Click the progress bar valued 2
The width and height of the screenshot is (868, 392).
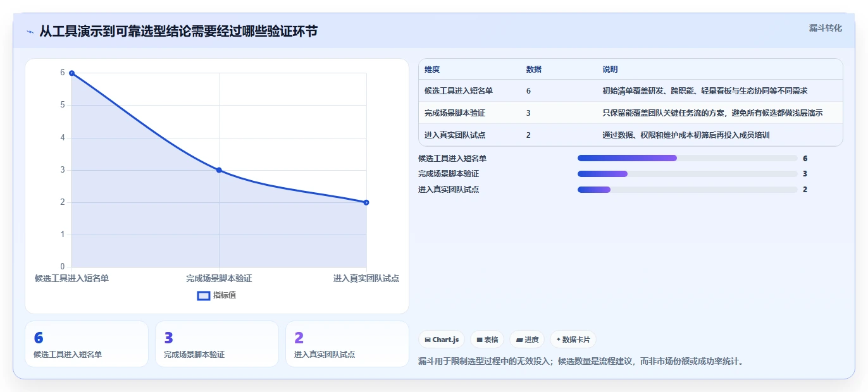[x=687, y=190]
